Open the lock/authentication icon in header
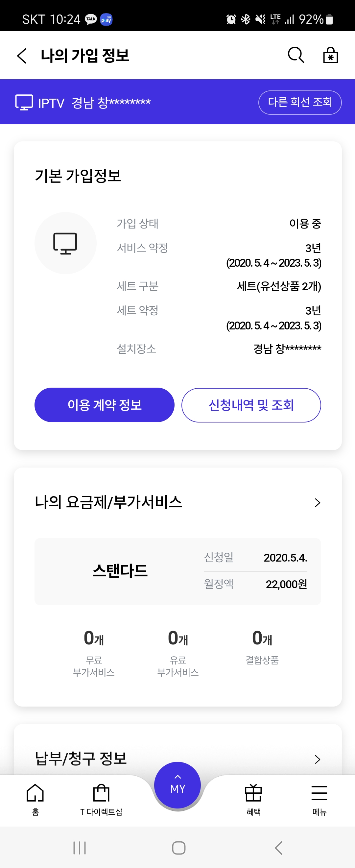 point(330,55)
